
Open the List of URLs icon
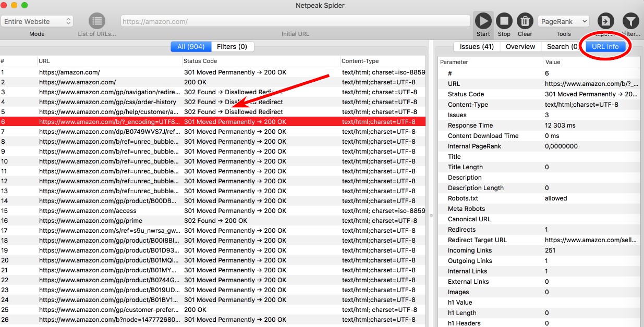96,21
